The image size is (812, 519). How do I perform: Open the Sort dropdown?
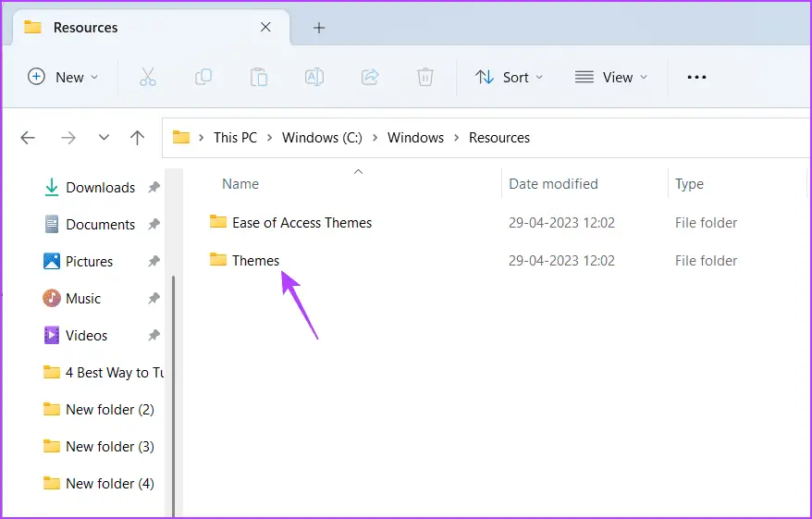pyautogui.click(x=509, y=77)
